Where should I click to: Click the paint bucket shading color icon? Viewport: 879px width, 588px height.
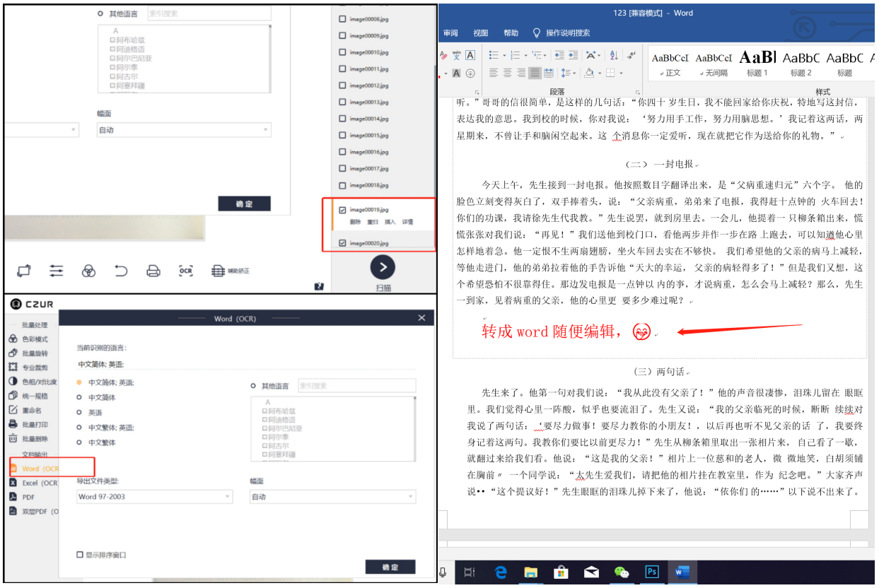[590, 73]
